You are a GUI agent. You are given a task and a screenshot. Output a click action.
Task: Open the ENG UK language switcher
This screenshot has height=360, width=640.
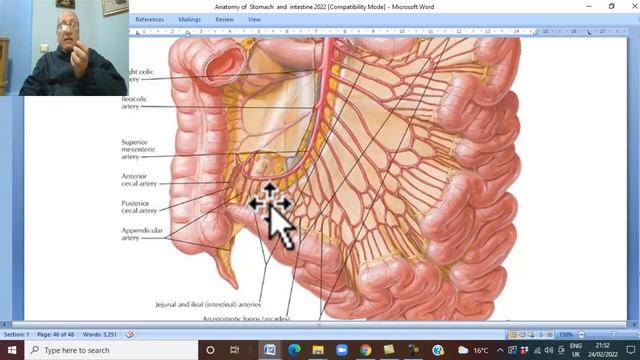tap(576, 350)
